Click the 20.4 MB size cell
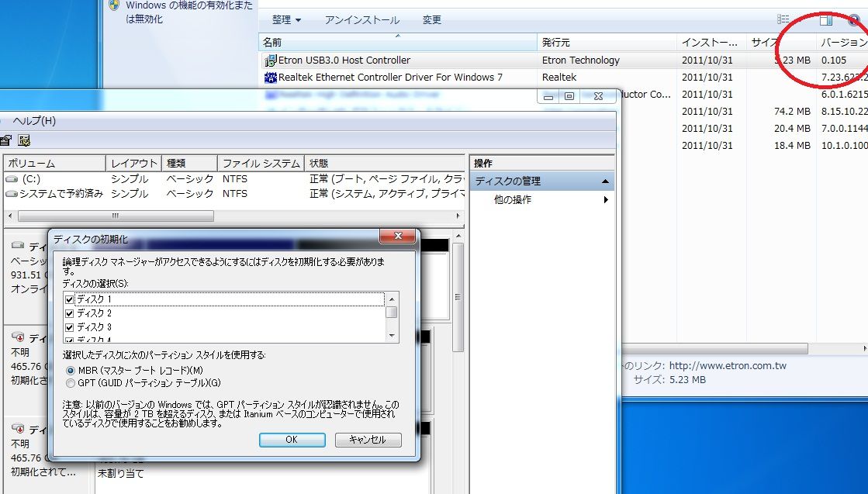 pos(792,128)
